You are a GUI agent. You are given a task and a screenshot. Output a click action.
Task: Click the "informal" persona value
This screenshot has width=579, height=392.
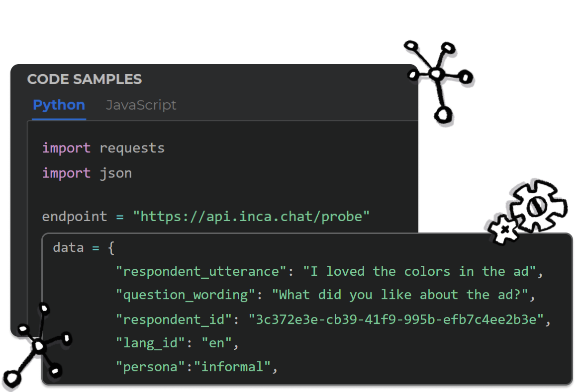[232, 367]
